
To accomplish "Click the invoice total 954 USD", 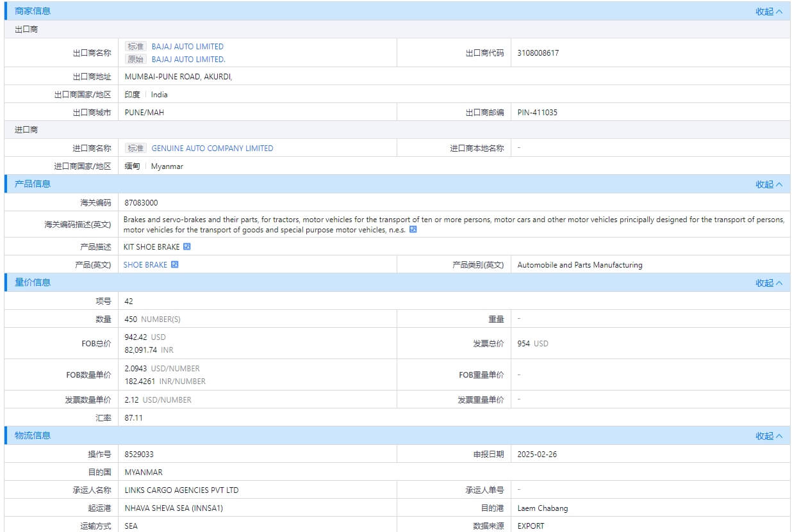I will tap(533, 344).
